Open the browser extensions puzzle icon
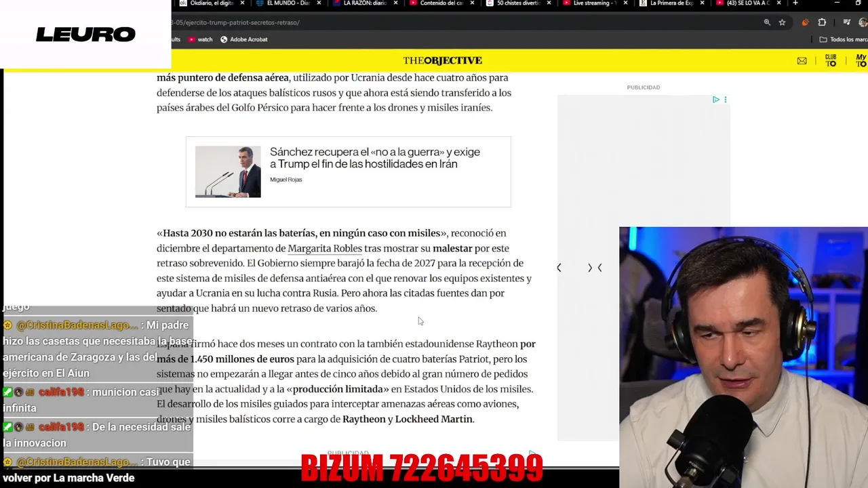 click(823, 22)
